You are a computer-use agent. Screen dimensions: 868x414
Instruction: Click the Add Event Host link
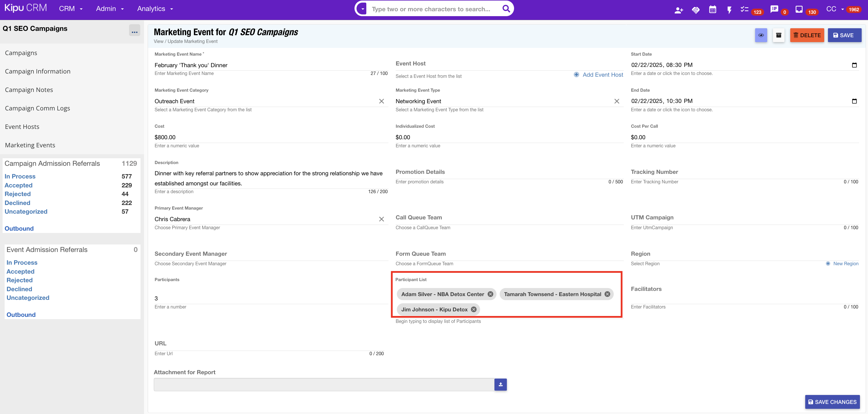point(602,75)
